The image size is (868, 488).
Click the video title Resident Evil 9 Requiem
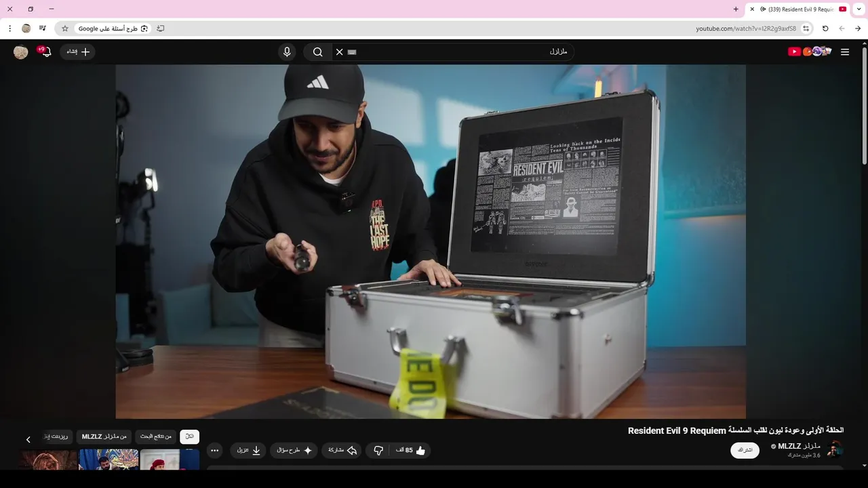tap(736, 430)
